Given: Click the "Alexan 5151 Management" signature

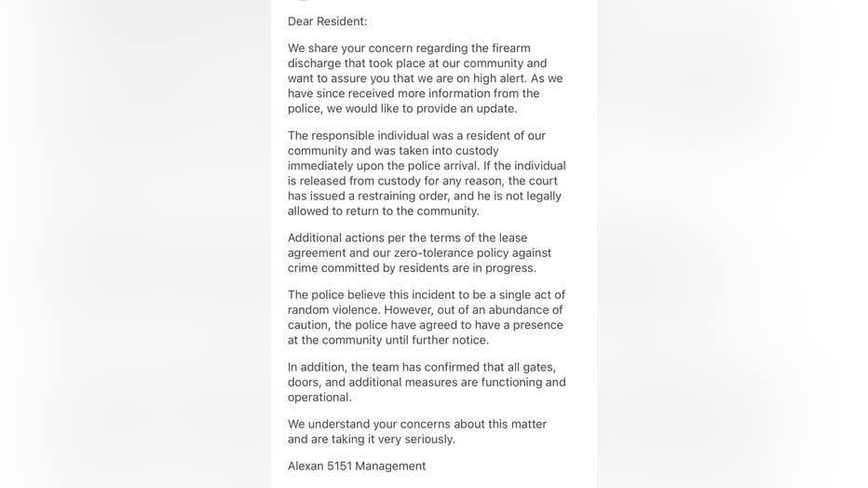Looking at the screenshot, I should click(357, 466).
